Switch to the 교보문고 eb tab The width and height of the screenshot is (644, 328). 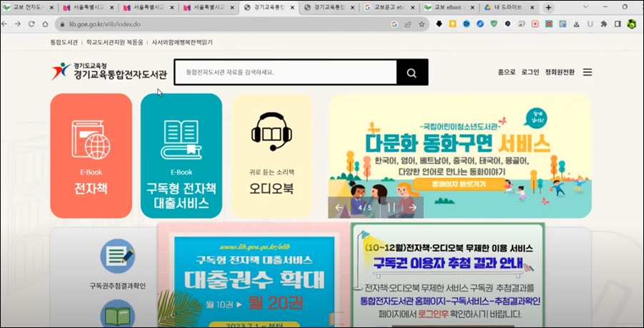(391, 7)
